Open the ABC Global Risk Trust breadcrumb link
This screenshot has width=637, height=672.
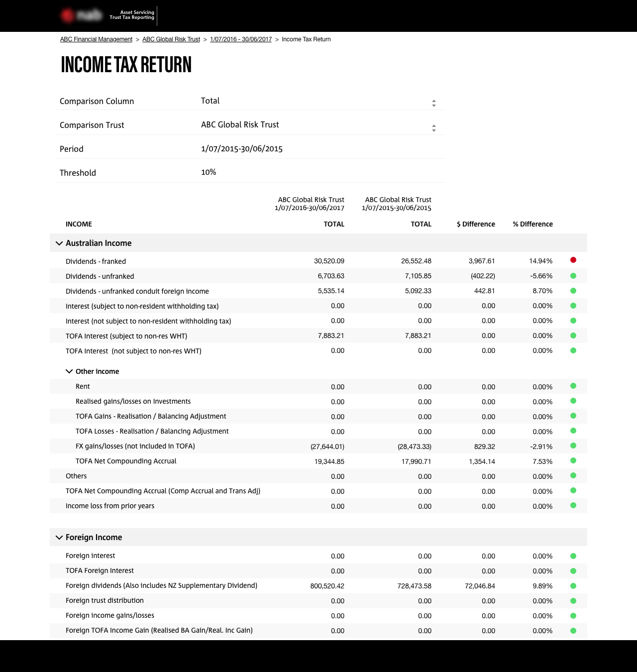click(171, 39)
